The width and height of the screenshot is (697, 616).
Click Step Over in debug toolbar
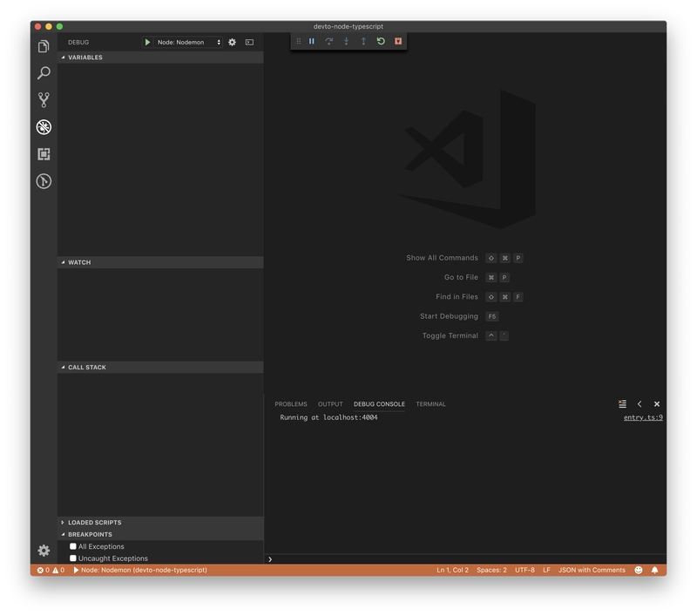click(329, 41)
